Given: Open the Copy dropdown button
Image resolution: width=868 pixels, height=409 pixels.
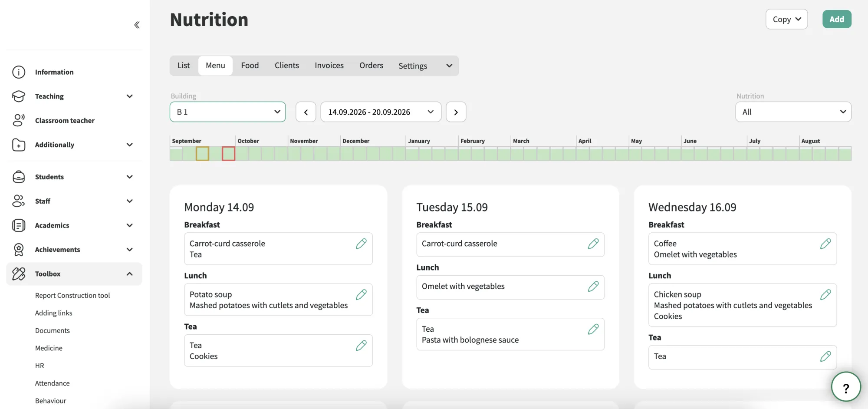Looking at the screenshot, I should [786, 19].
